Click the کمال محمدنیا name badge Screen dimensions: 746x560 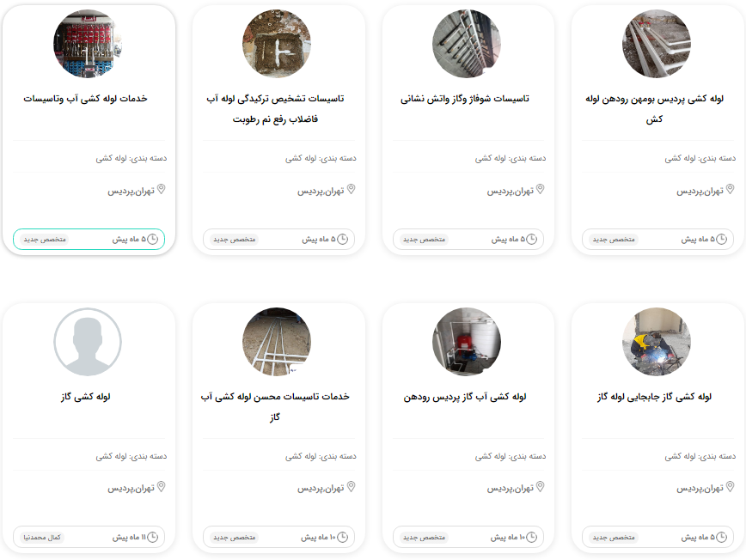pyautogui.click(x=42, y=537)
